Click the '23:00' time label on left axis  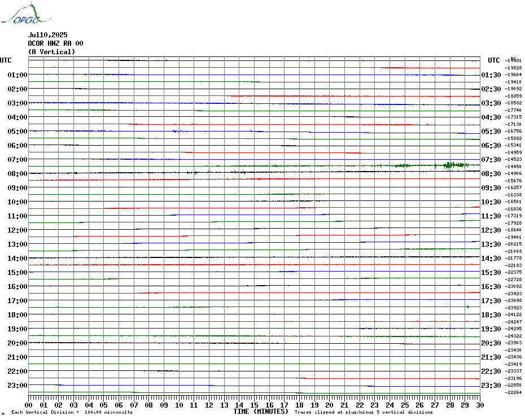click(x=17, y=386)
